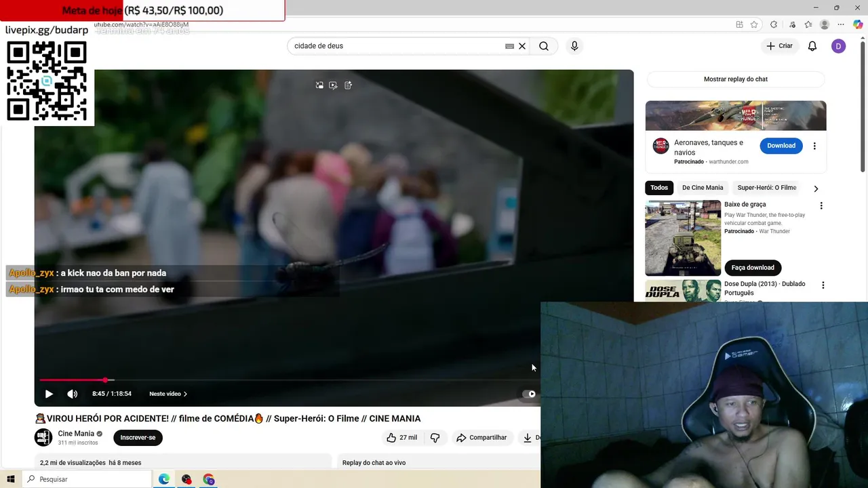Show more filter chips with the right arrow
Image resolution: width=868 pixels, height=488 pixels.
click(x=816, y=188)
